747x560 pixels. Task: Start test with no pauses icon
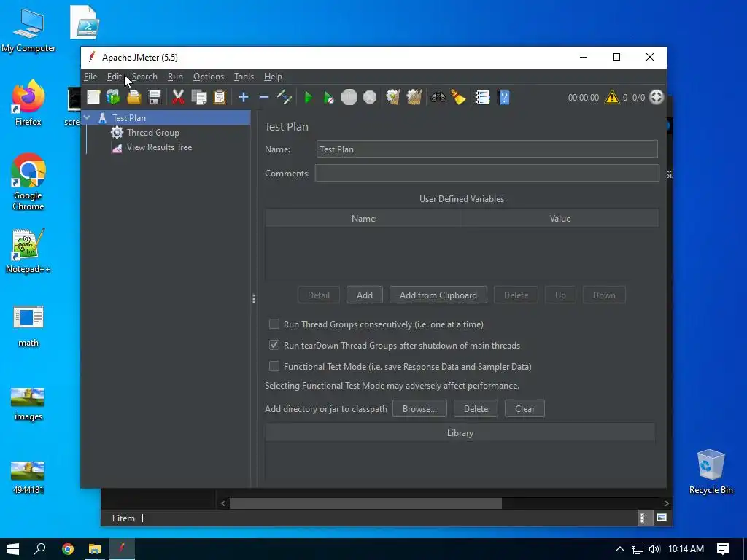point(329,98)
